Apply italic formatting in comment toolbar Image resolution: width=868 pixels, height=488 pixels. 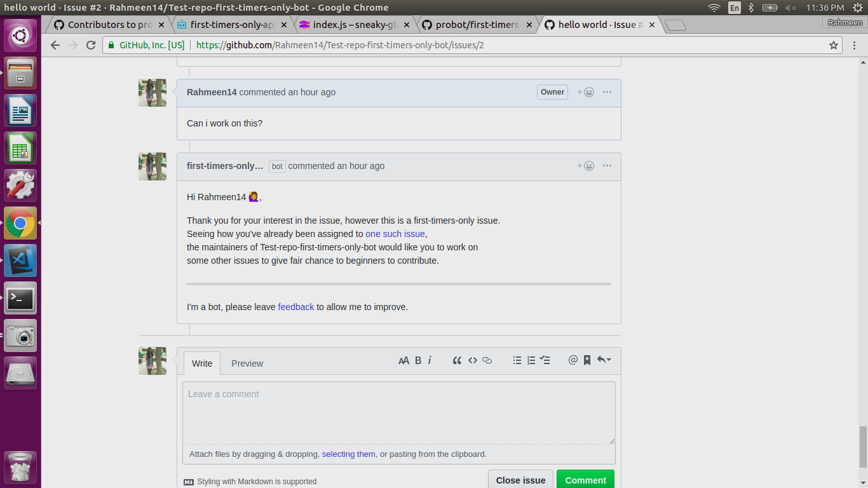point(430,360)
